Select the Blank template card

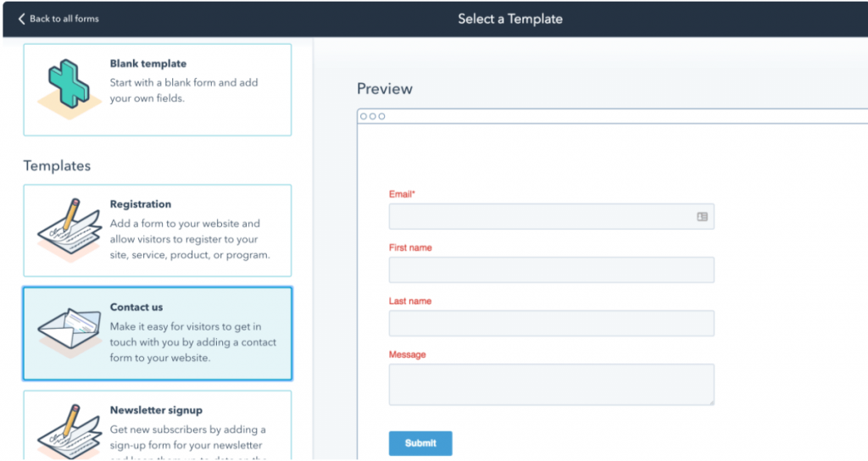(x=157, y=90)
